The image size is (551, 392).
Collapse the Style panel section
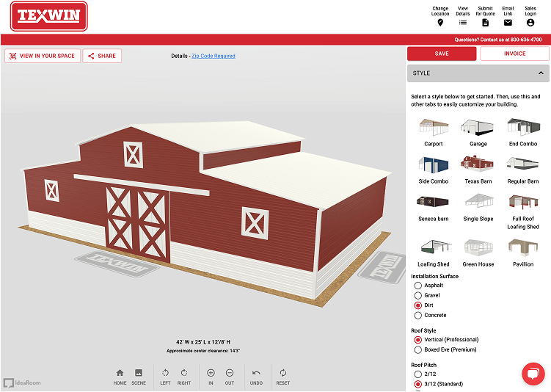click(541, 73)
